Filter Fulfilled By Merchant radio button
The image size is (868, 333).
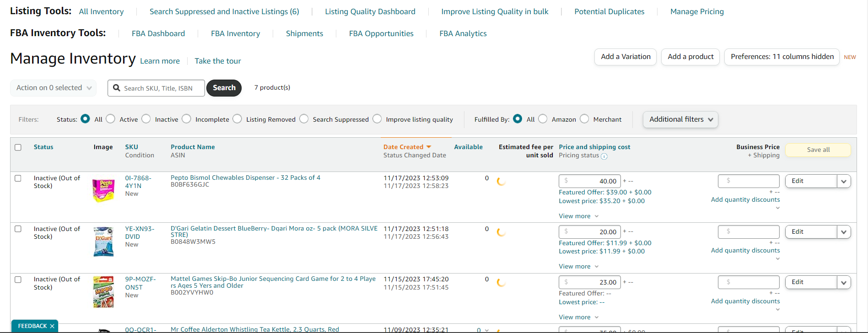(584, 119)
